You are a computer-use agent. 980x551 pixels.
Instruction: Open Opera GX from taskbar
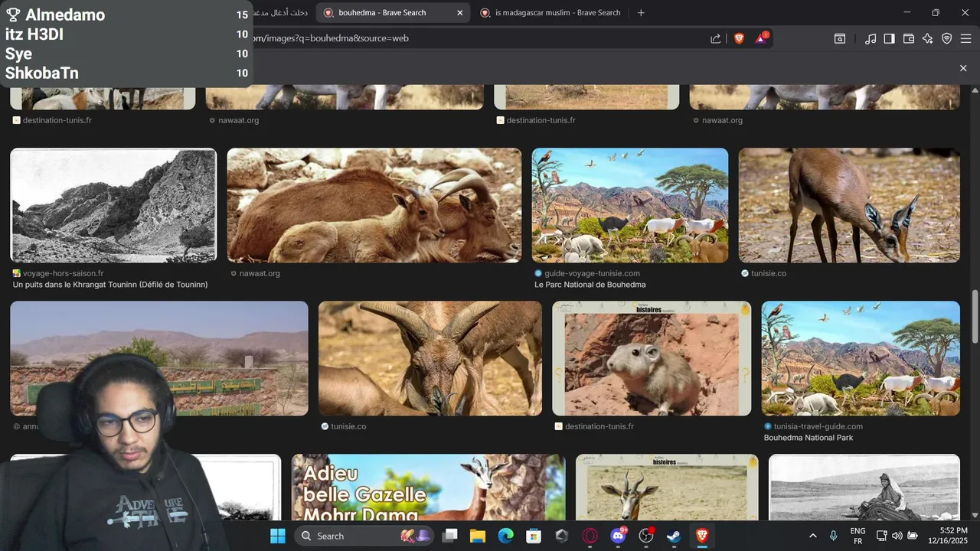(x=590, y=536)
